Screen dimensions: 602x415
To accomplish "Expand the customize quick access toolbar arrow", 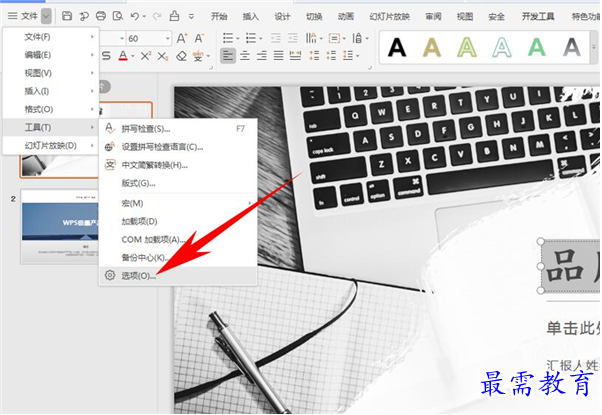I will pos(191,16).
